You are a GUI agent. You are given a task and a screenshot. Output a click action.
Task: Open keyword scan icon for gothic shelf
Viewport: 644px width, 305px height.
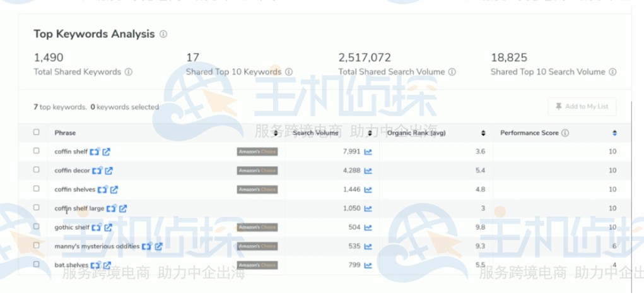pyautogui.click(x=97, y=227)
